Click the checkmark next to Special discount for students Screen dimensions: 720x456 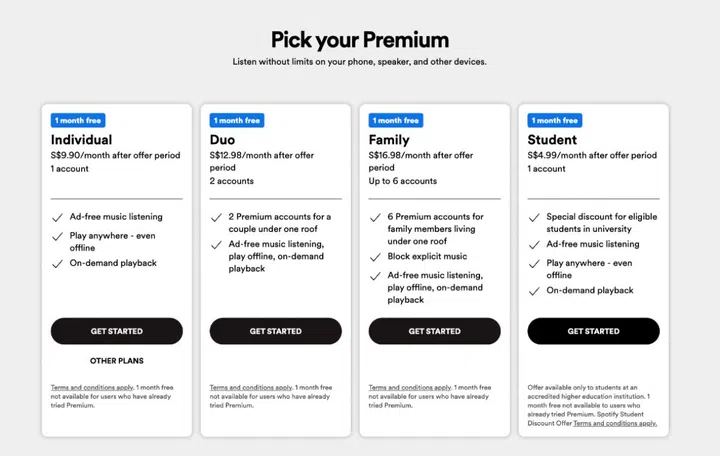click(534, 217)
